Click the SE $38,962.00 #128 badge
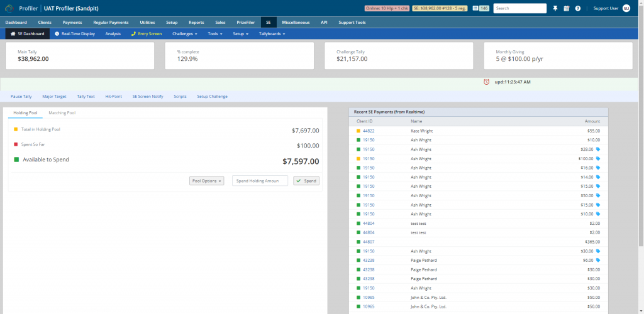Screen dimensions: 644x314 440,8
